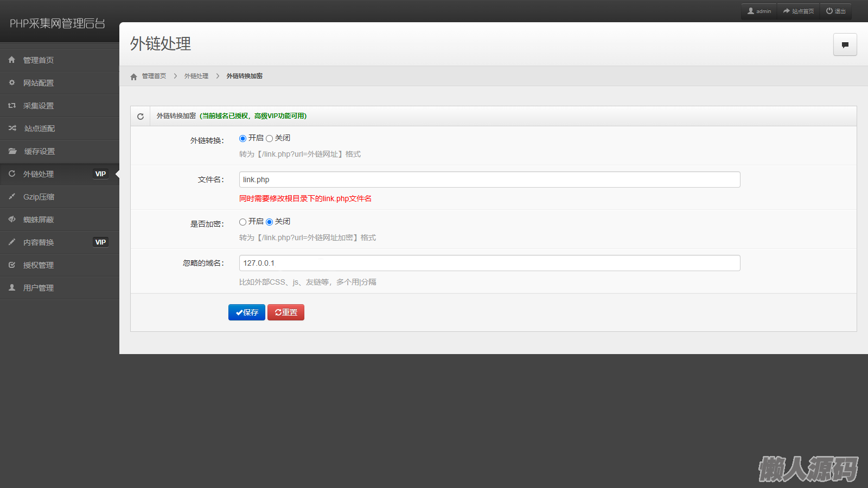Click the 忽略的域名 input containing 127.0.0.1
Viewport: 868px width, 488px height.
click(489, 263)
